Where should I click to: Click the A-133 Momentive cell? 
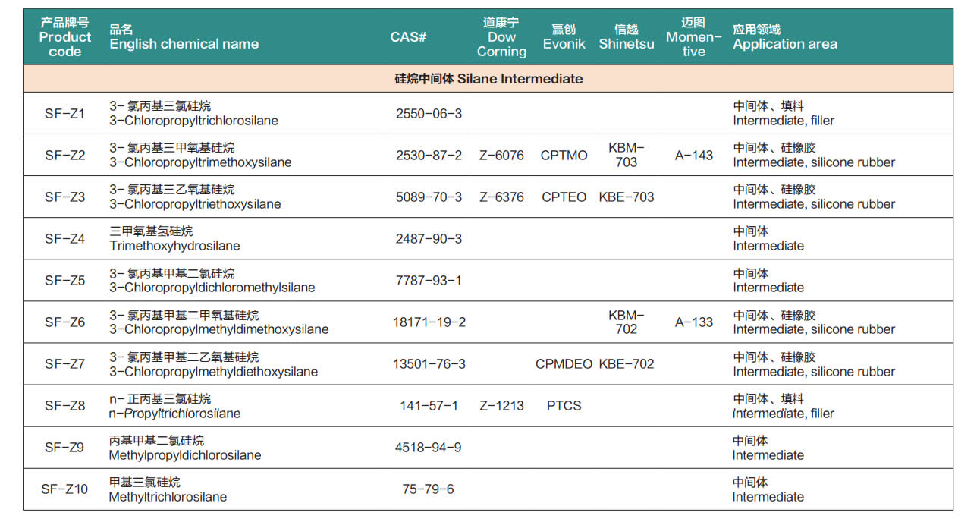pos(694,322)
